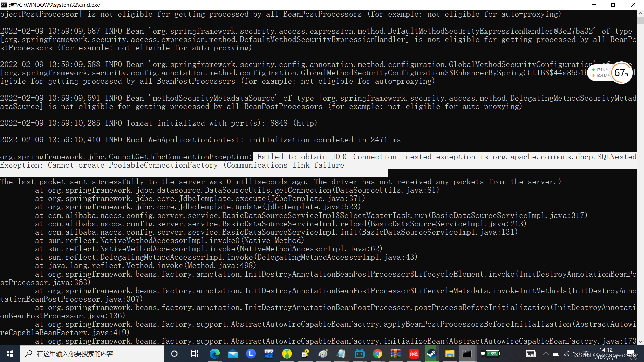Image resolution: width=644 pixels, height=362 pixels.
Task: Click the Cortana circle button
Action: click(174, 354)
